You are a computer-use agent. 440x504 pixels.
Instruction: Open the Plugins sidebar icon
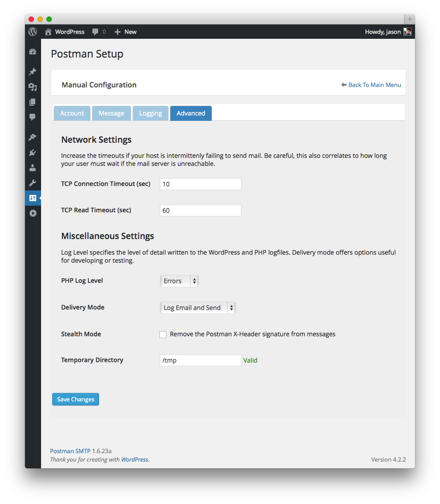[x=33, y=153]
